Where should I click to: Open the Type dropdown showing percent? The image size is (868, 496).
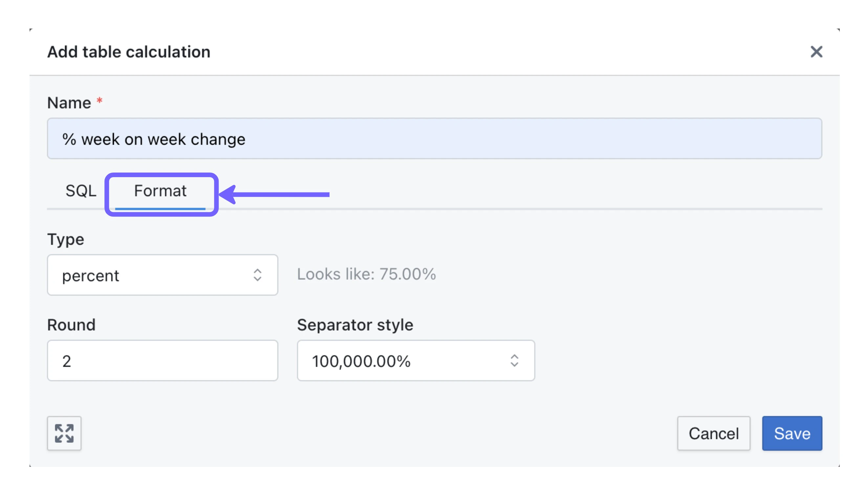(x=162, y=275)
